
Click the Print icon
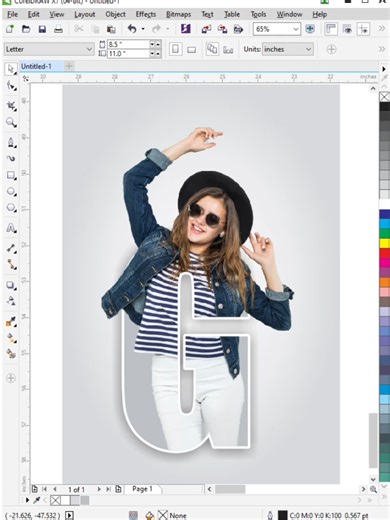58,29
